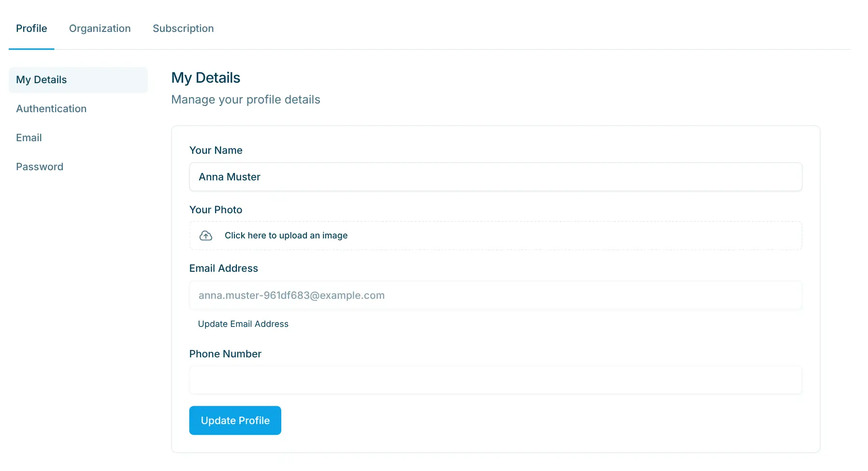Open the Organization tab
Image resolution: width=868 pixels, height=471 pixels.
point(100,29)
